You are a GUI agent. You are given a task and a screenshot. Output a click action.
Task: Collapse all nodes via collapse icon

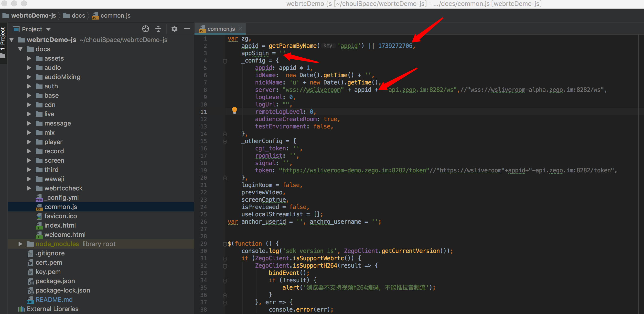click(158, 29)
